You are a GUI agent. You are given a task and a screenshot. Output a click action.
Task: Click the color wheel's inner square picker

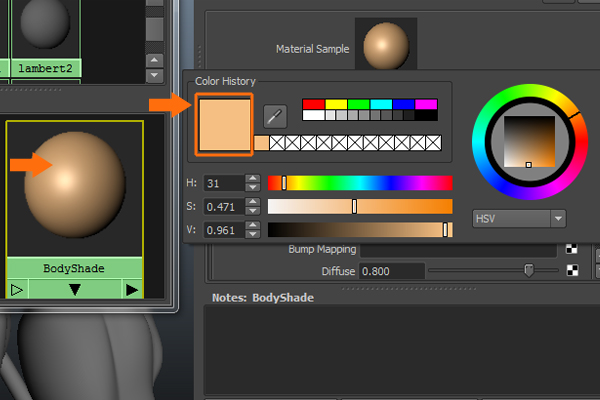pos(528,140)
